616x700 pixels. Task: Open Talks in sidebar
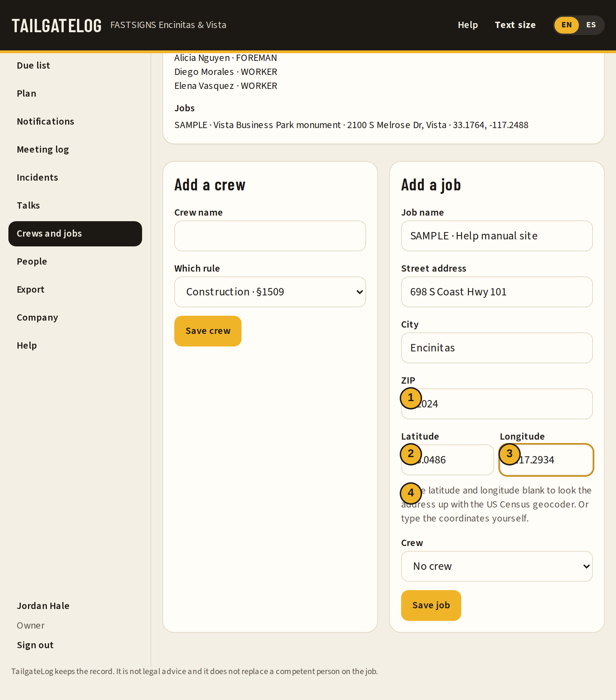(75, 205)
